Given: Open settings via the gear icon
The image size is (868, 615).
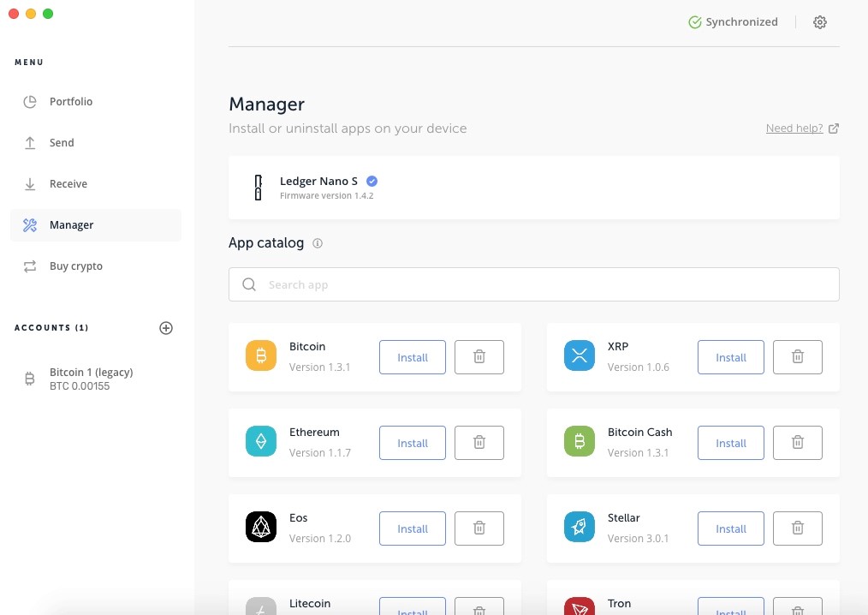Looking at the screenshot, I should click(x=820, y=22).
